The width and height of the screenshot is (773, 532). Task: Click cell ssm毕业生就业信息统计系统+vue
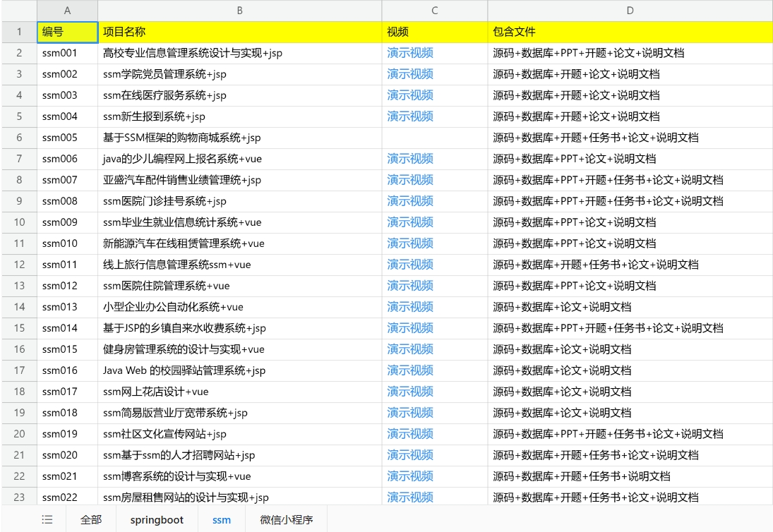[x=239, y=223]
